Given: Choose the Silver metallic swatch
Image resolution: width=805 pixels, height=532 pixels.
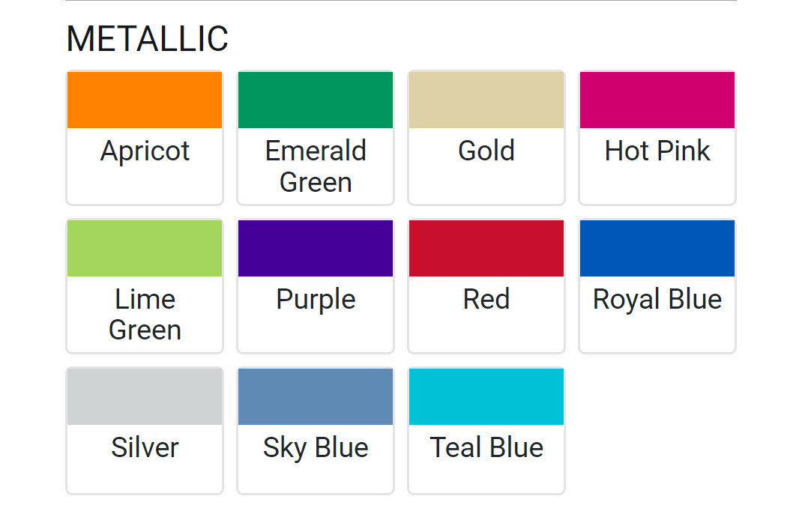Looking at the screenshot, I should 145,397.
